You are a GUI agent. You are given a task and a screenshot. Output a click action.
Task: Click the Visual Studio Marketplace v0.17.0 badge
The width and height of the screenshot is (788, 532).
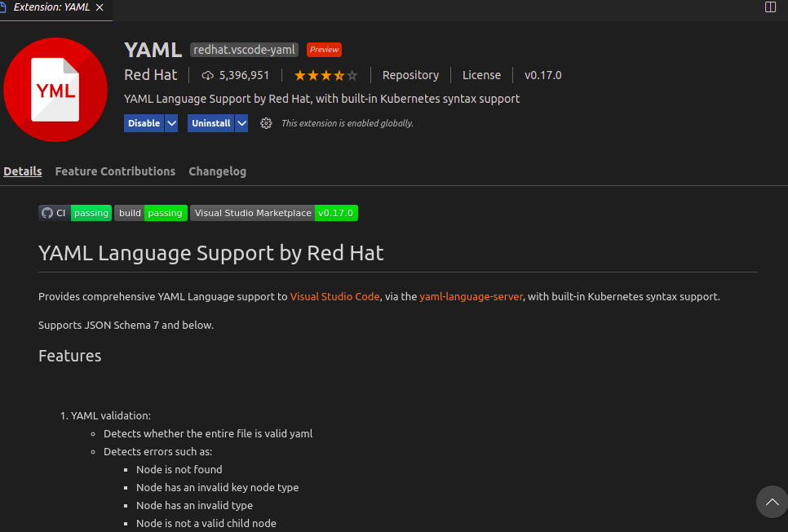[x=274, y=213]
